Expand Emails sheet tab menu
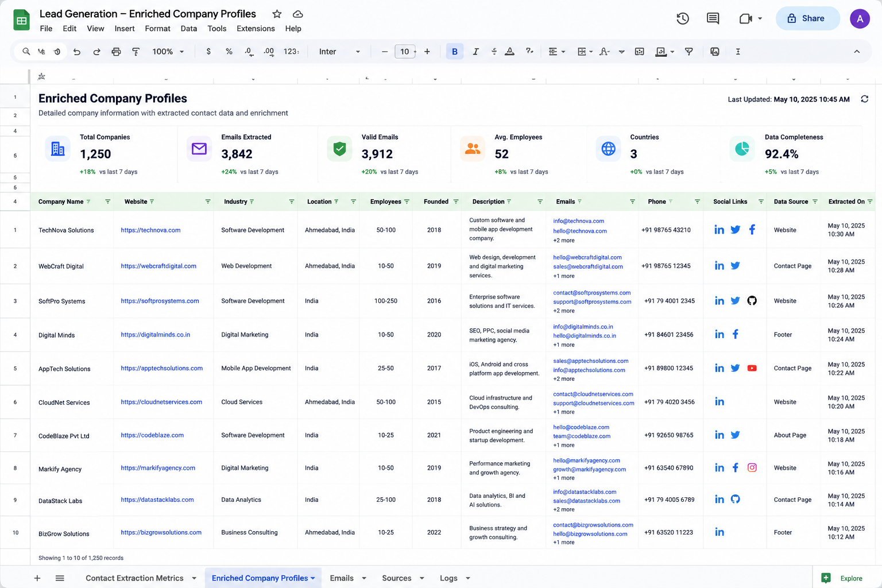Image resolution: width=882 pixels, height=588 pixels. [x=364, y=578]
